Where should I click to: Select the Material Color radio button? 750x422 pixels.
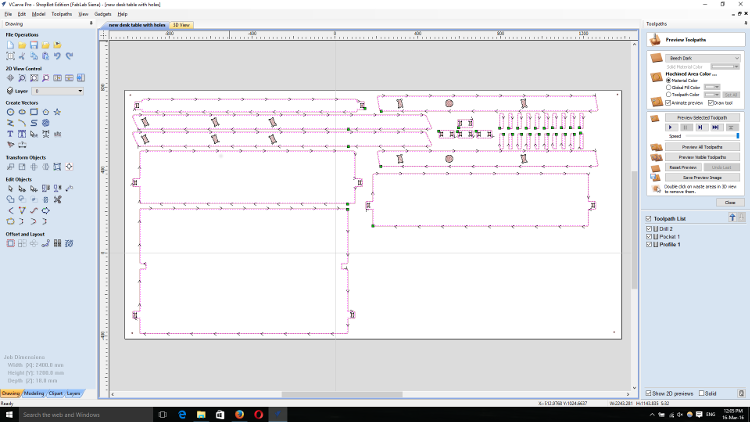[x=668, y=80]
